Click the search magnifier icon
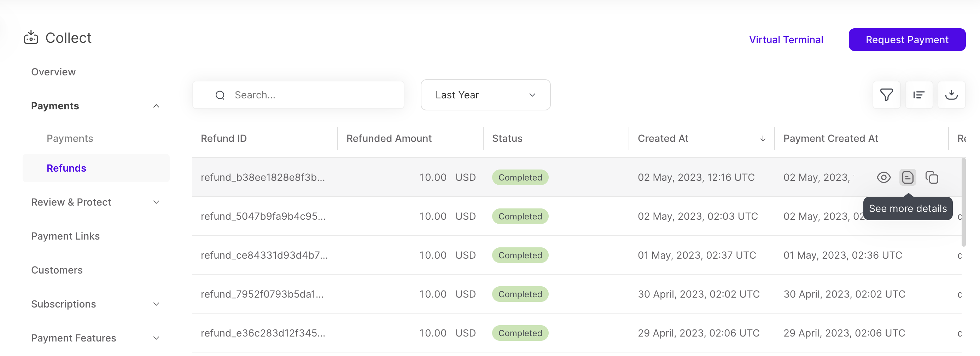Screen dimensions: 980x356 220,95
